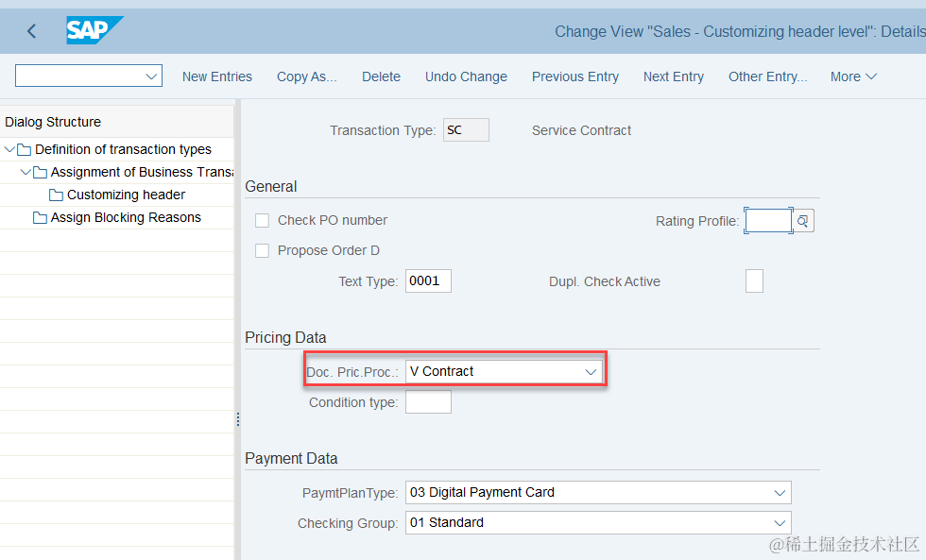Click the panel splitter handle dots

(238, 419)
